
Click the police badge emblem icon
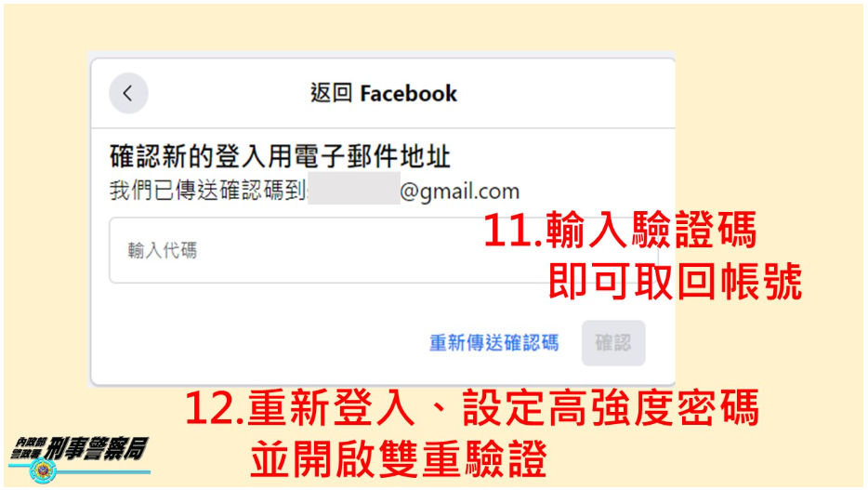click(43, 471)
